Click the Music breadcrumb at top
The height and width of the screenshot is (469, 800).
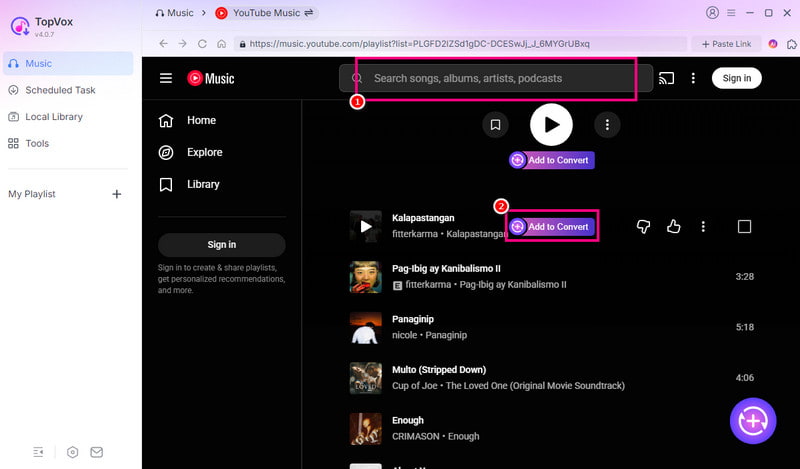(174, 13)
